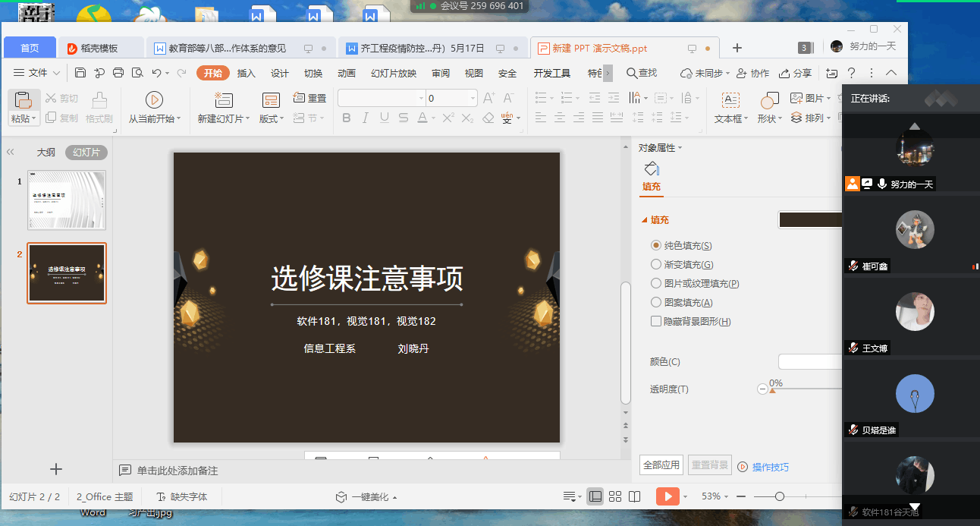Image resolution: width=980 pixels, height=526 pixels.
Task: Open the Shapes (形状) tool
Action: tap(769, 100)
